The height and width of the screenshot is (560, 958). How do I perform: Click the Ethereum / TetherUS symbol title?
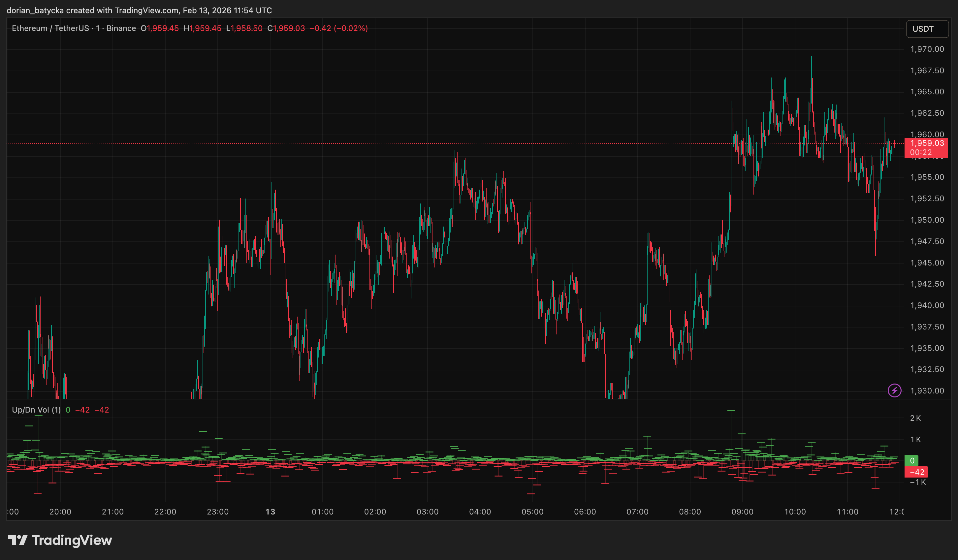(x=50, y=28)
